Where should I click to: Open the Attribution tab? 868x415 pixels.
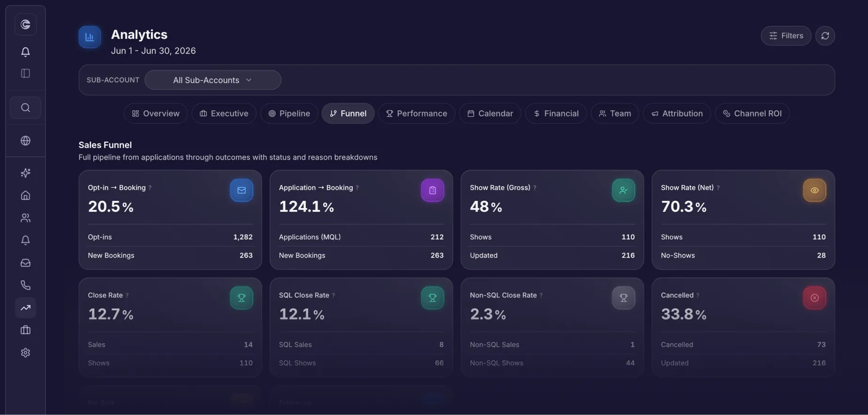(x=677, y=114)
